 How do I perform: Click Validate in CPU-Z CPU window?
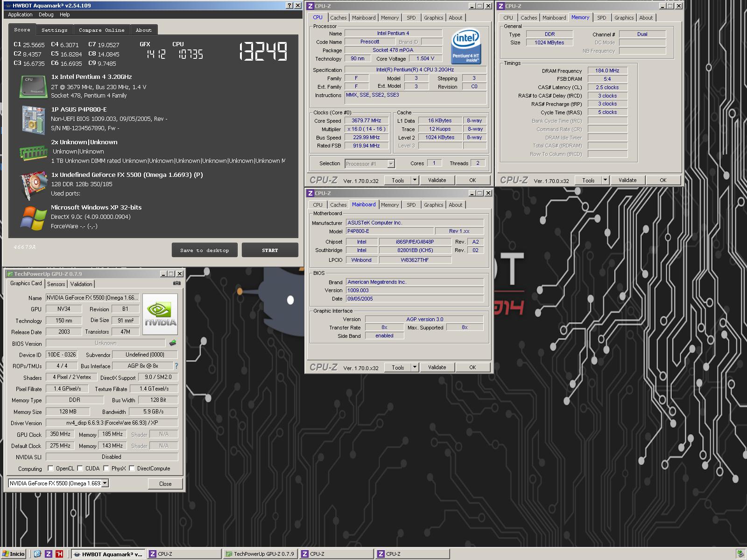click(x=437, y=180)
